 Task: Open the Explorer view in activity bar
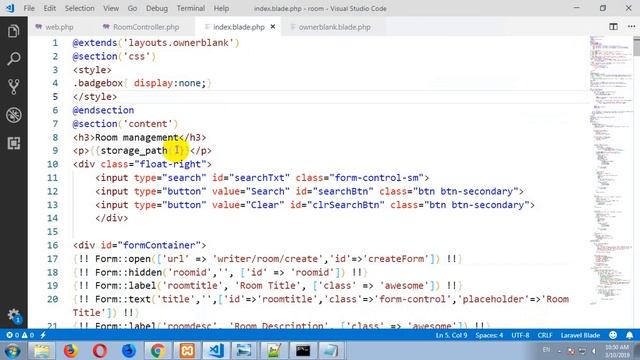(13, 31)
